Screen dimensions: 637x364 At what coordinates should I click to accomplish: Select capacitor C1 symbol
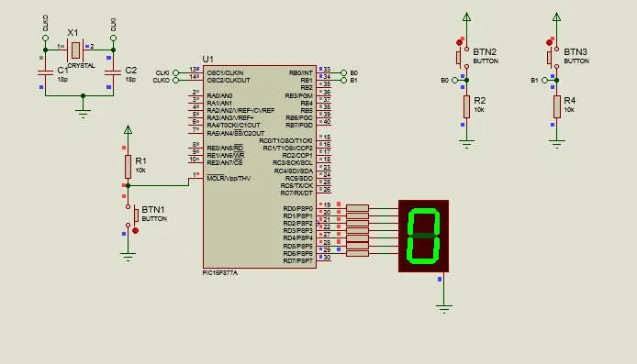[x=45, y=72]
